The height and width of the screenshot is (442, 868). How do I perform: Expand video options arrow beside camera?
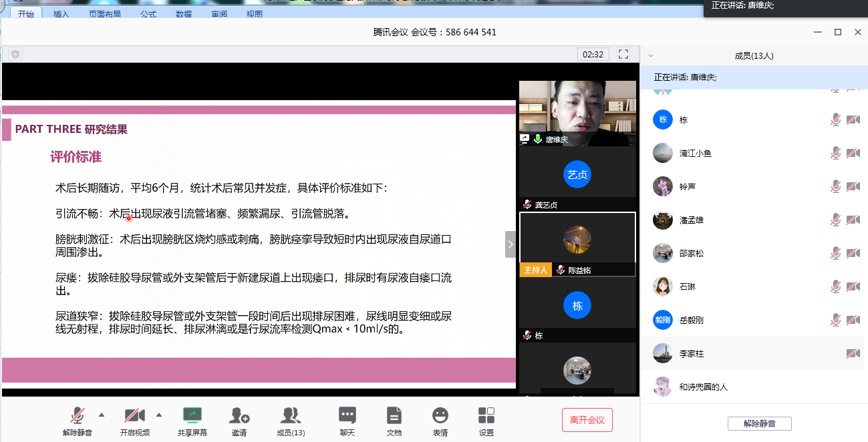159,415
